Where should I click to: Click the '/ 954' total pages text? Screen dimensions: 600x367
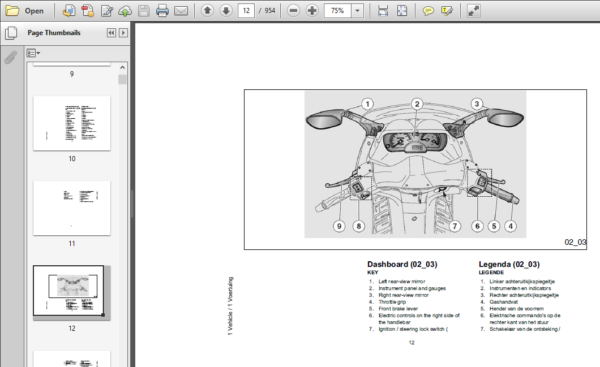(x=267, y=11)
